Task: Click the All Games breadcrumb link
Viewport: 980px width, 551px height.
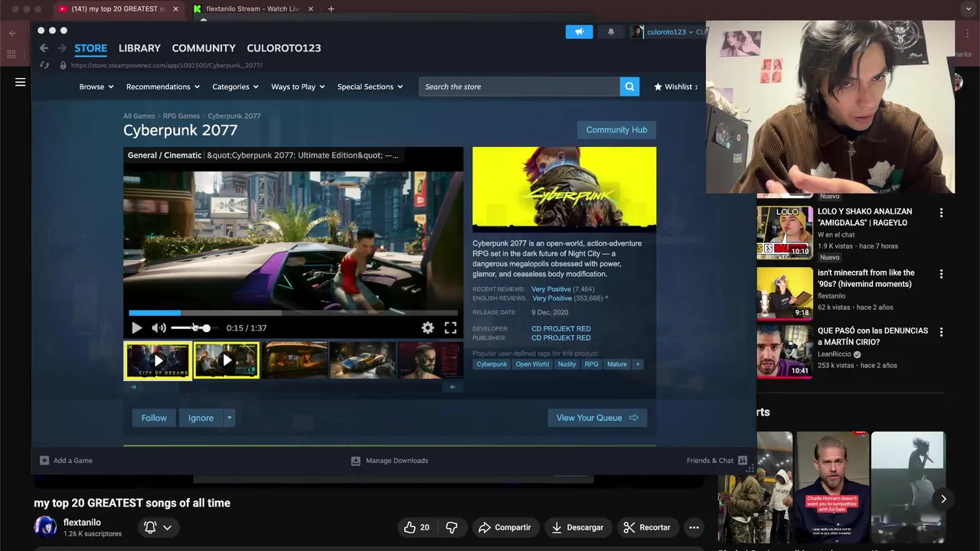Action: pos(139,116)
